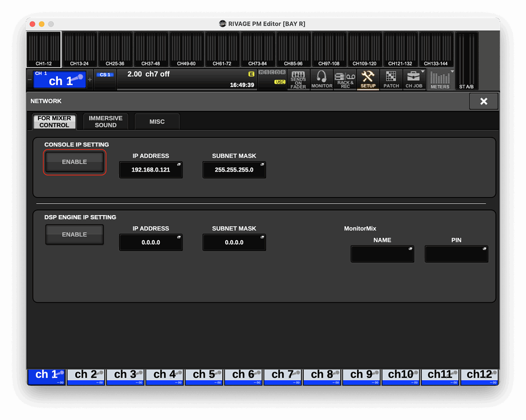Open the CH Job briefcase icon

point(414,80)
